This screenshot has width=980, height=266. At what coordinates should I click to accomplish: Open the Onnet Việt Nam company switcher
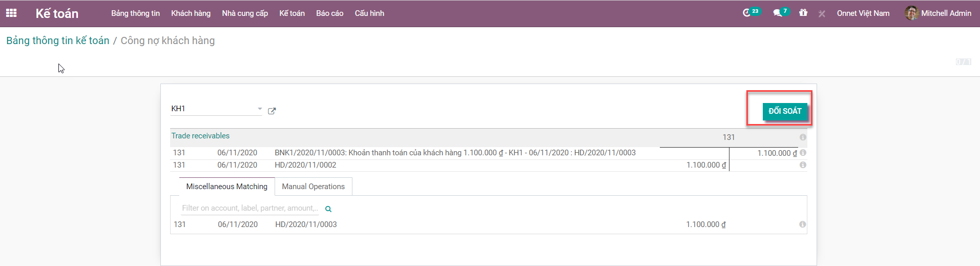(863, 13)
